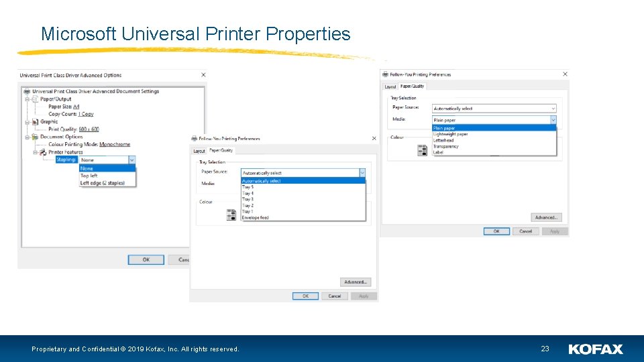Click Advanced... in the middle preferences window
Image resolution: width=644 pixels, height=362 pixels.
pos(356,282)
